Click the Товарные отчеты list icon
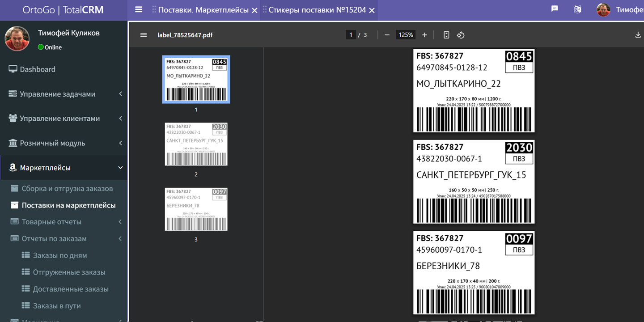Image resolution: width=644 pixels, height=322 pixels. tap(15, 222)
